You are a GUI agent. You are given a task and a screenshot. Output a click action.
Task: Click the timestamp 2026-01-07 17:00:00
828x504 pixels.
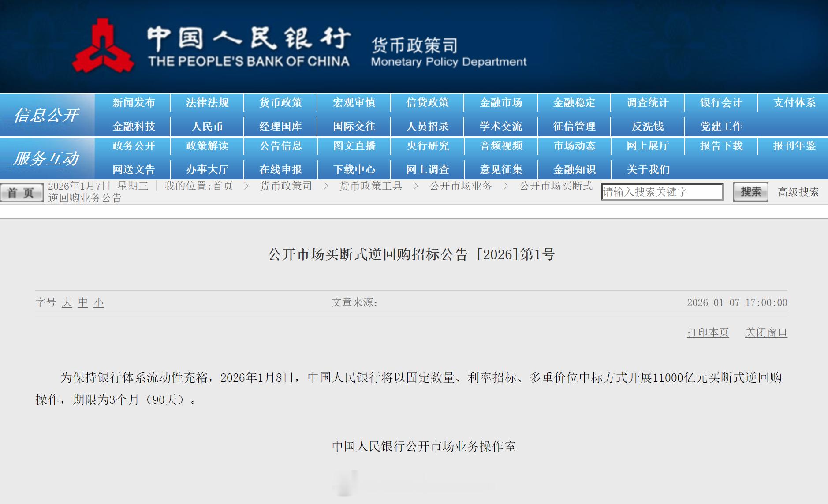click(x=737, y=302)
